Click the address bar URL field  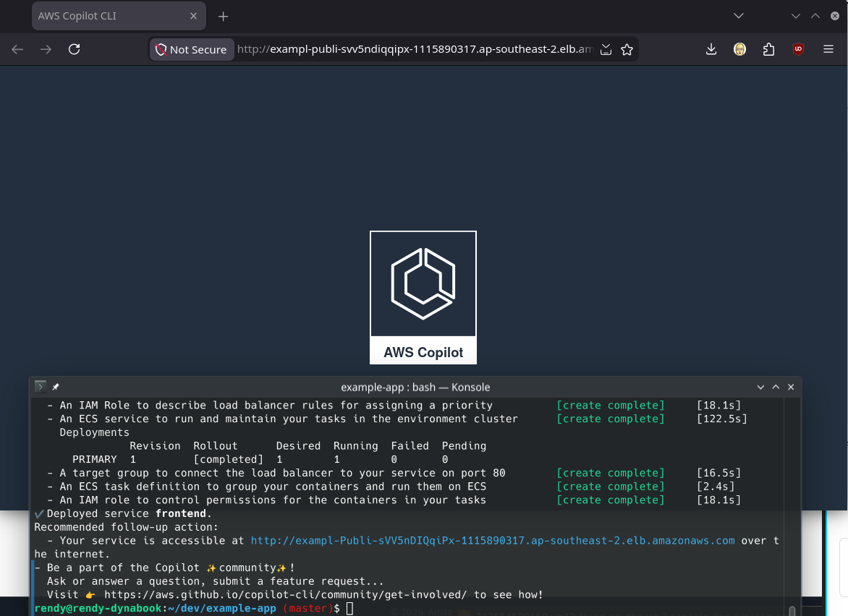(x=415, y=50)
